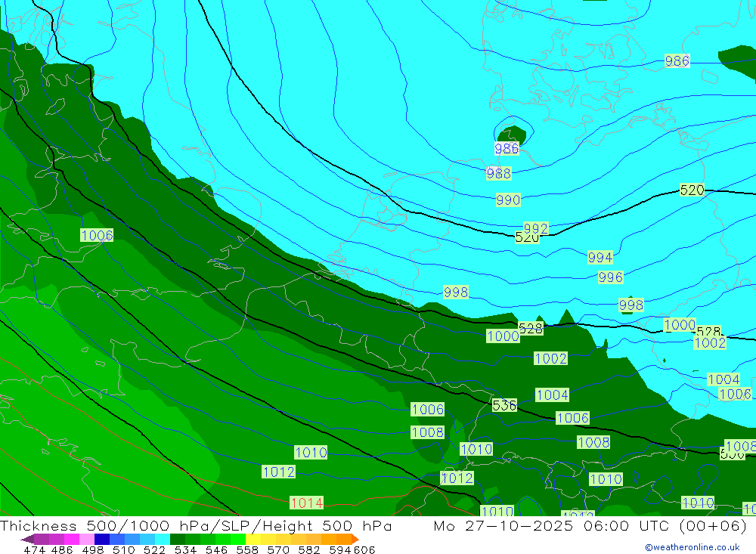
Task: Click the orange arrow at legend end
Action: click(355, 539)
